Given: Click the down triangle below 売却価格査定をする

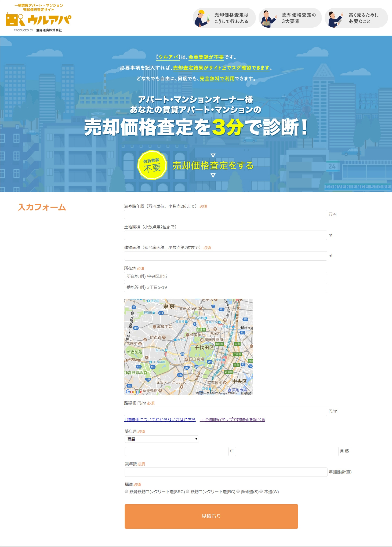Looking at the screenshot, I should click(x=213, y=176).
